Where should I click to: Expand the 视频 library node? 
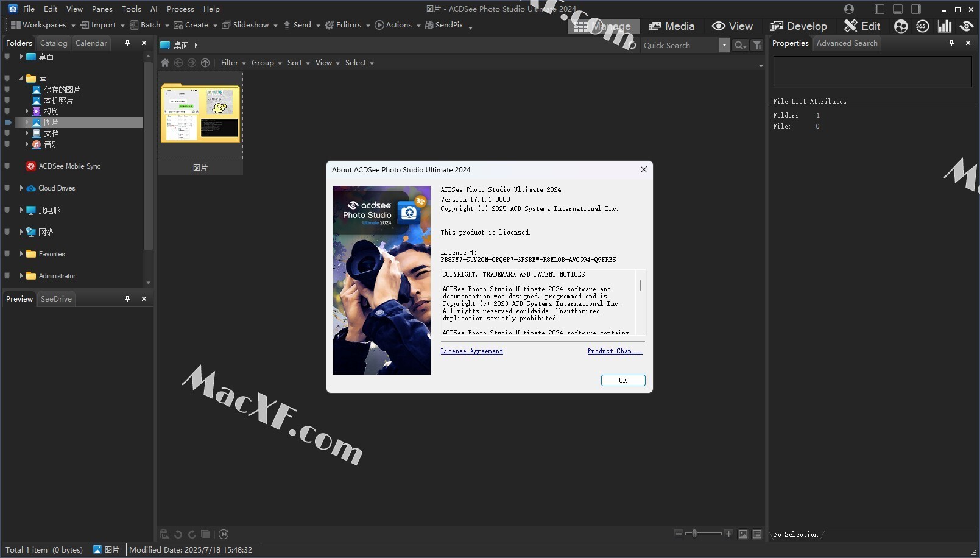tap(27, 111)
